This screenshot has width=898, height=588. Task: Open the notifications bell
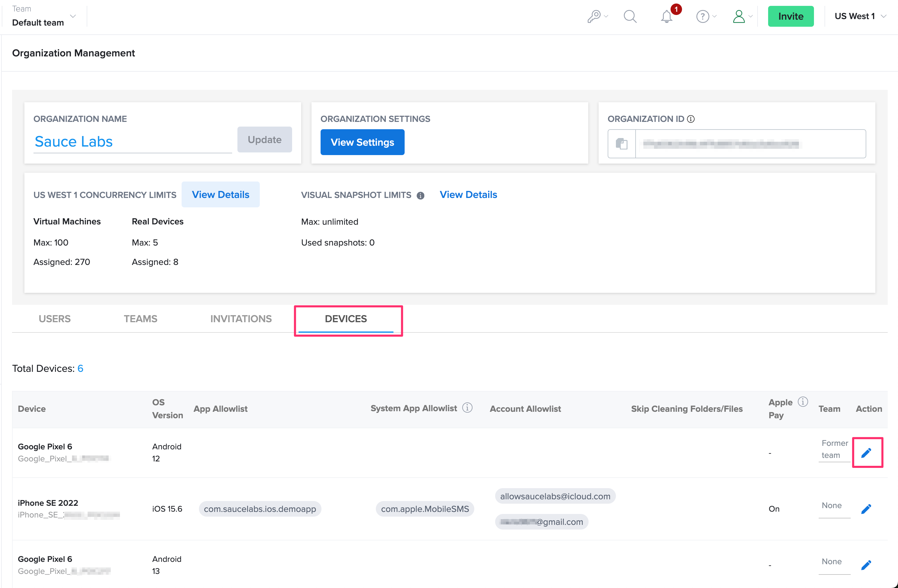pos(666,16)
